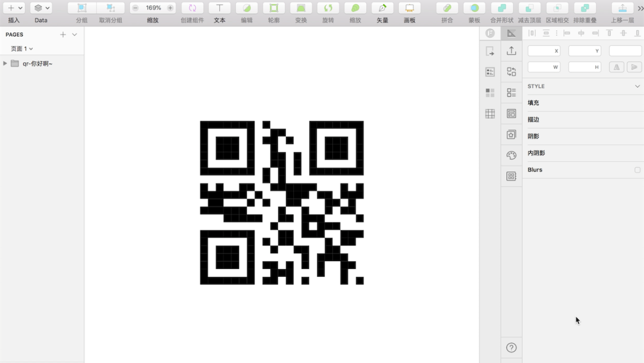Select the qr-你好啊~ layer group
The image size is (644, 363).
37,63
